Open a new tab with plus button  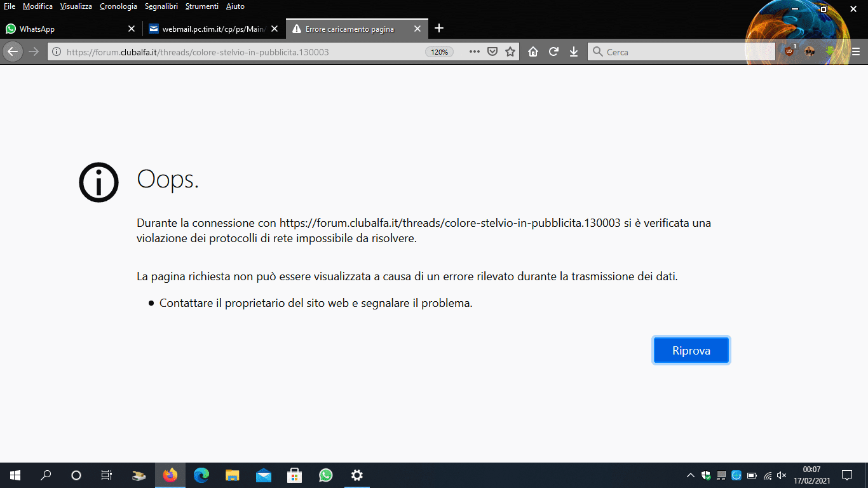438,29
